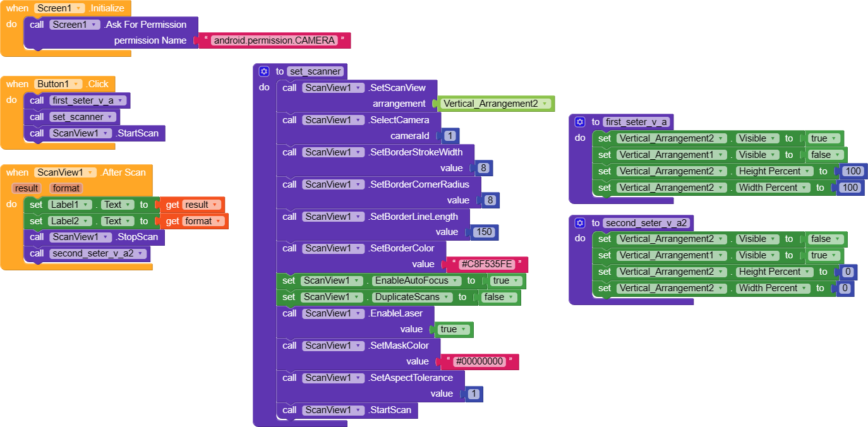Open the Vertical_Arrangement1 dropdown in first_seter_v_a

[672, 155]
